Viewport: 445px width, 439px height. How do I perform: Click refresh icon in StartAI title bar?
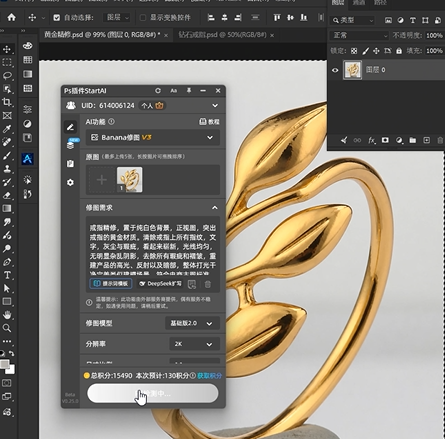point(158,91)
